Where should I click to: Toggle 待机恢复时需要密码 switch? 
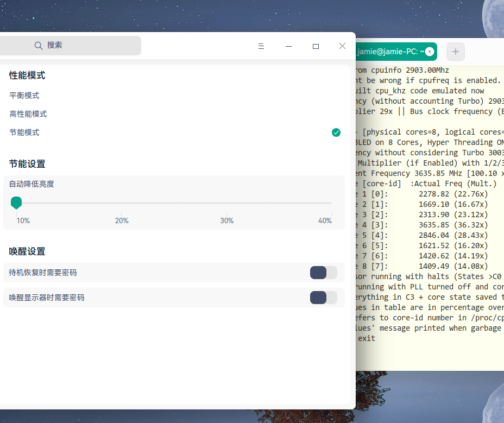pyautogui.click(x=323, y=273)
